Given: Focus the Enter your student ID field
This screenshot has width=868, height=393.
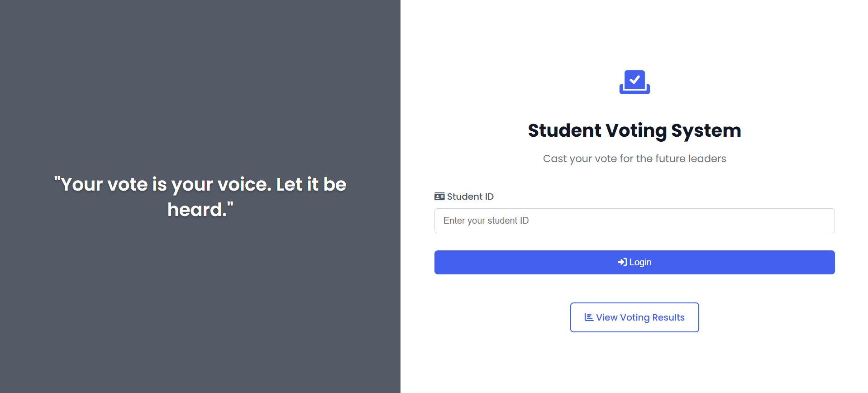Looking at the screenshot, I should tap(634, 220).
